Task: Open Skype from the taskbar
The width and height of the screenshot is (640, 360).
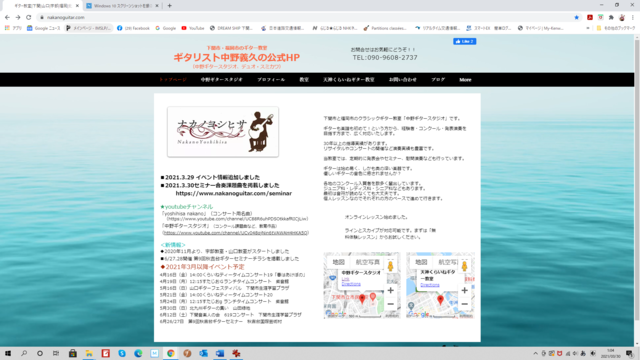Action: [x=122, y=353]
